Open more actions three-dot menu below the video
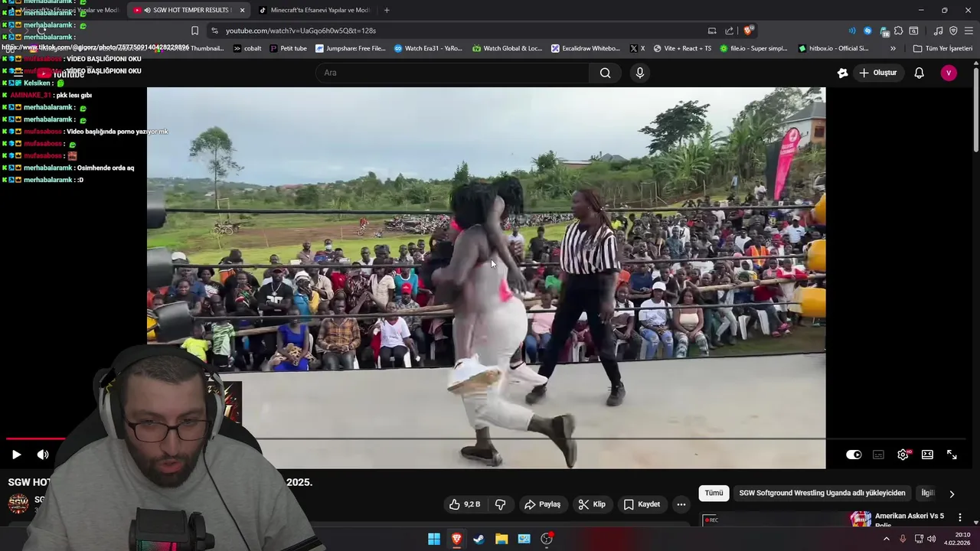Viewport: 980px width, 551px height. (x=681, y=504)
